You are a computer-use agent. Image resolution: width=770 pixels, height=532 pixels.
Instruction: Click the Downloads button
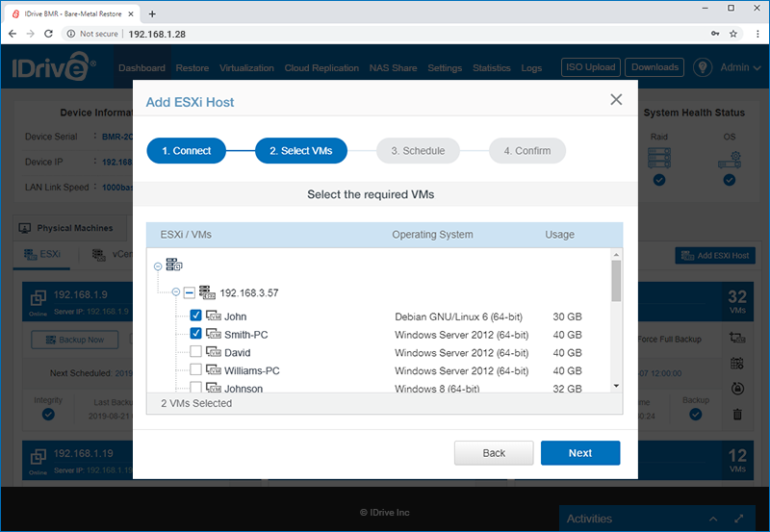tap(654, 67)
